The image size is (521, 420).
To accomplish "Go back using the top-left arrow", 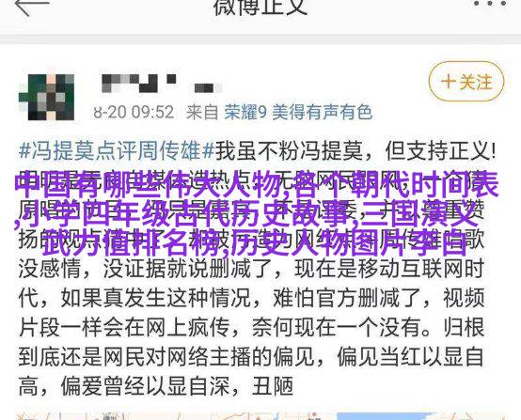I will (32, 6).
